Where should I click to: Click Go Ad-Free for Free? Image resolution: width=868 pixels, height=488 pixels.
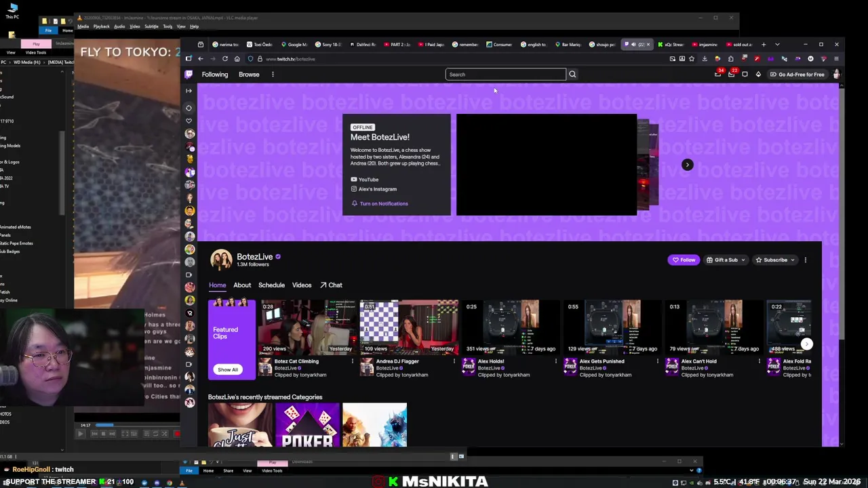tap(797, 75)
